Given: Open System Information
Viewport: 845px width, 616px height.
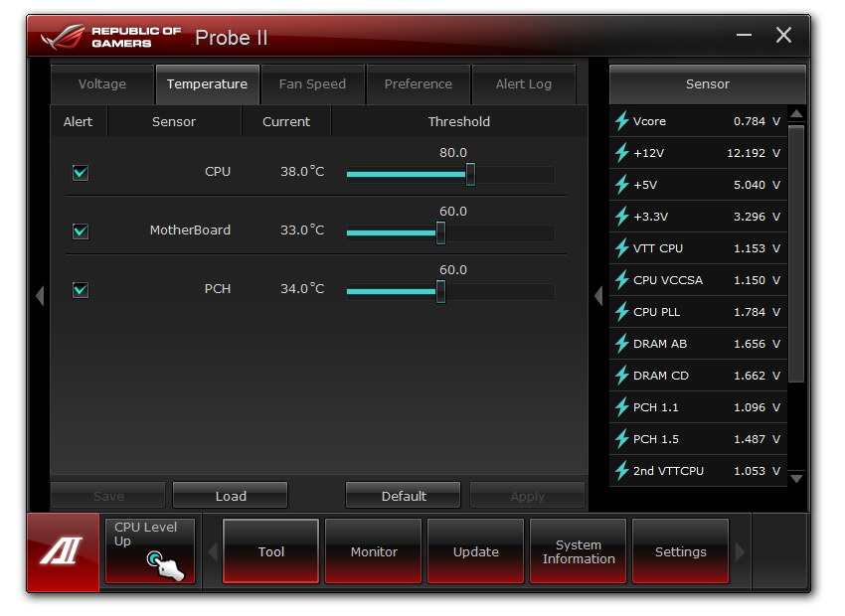Looking at the screenshot, I should [x=579, y=551].
